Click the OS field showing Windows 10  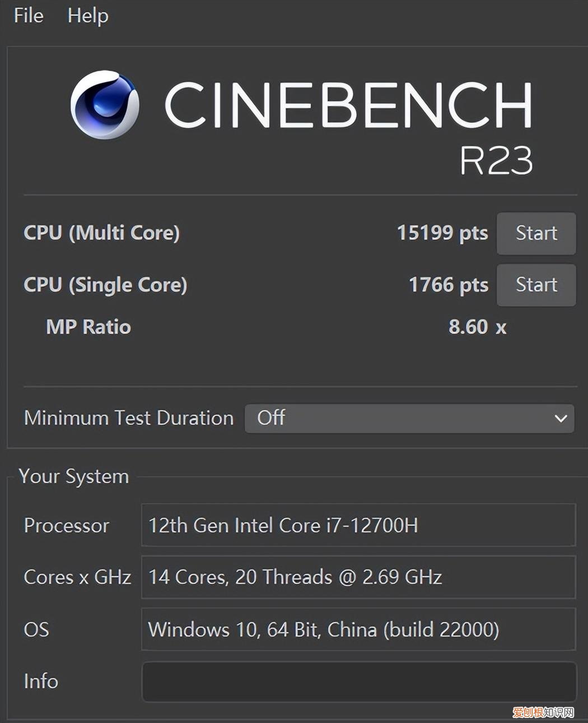tap(358, 629)
